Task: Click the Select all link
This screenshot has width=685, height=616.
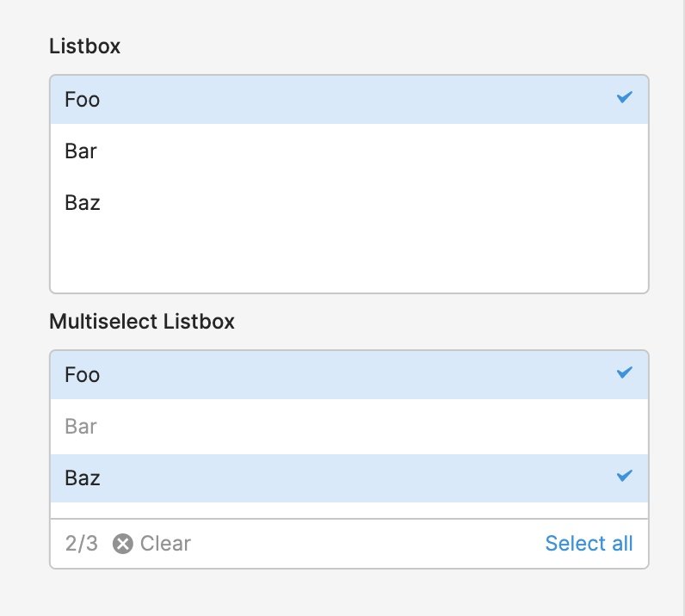Action: click(589, 544)
